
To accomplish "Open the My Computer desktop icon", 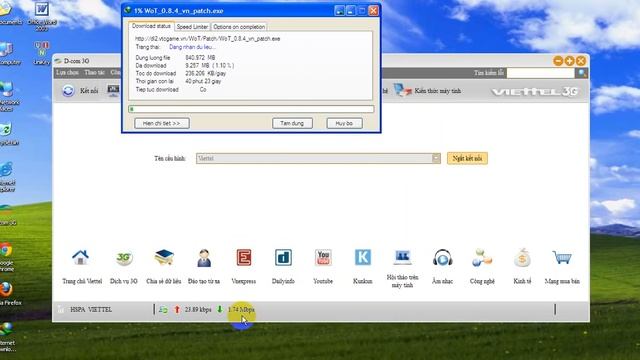I will [6, 49].
